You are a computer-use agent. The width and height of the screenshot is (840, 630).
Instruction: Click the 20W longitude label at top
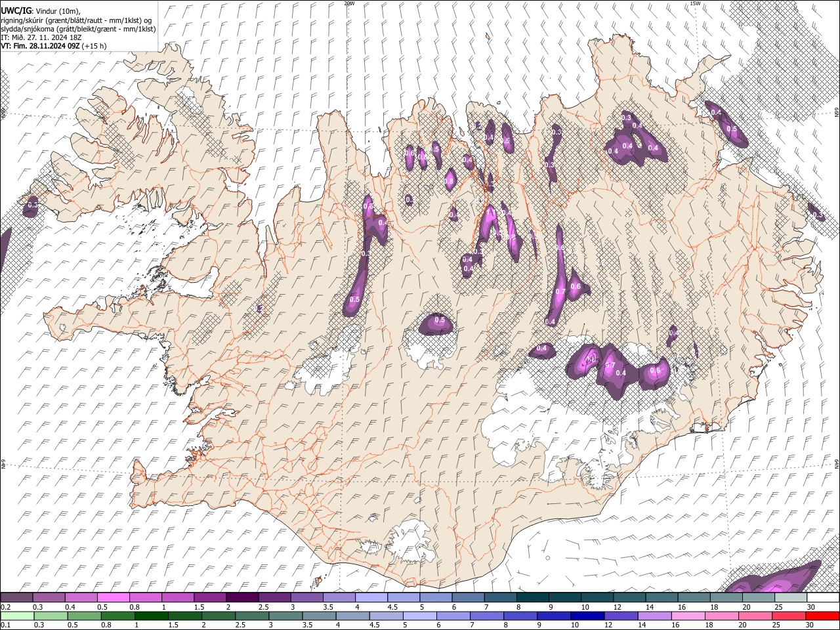pyautogui.click(x=349, y=3)
